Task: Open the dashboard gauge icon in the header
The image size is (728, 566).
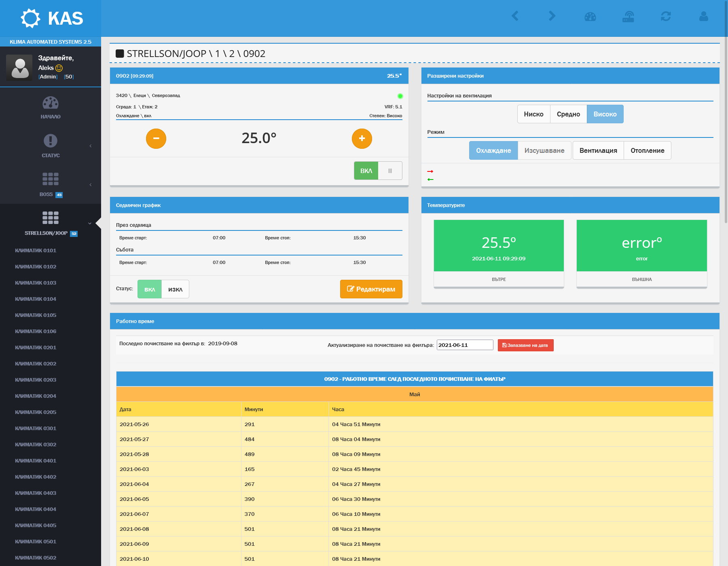Action: (x=590, y=17)
